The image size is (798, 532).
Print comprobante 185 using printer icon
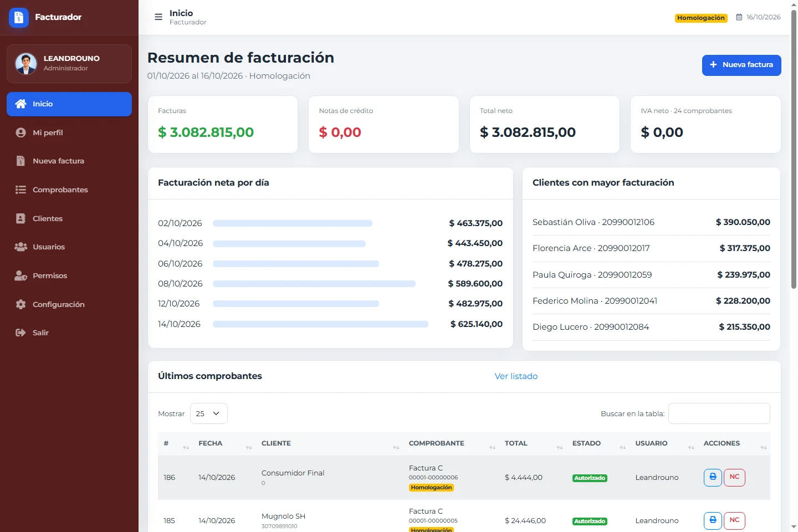[x=713, y=520]
